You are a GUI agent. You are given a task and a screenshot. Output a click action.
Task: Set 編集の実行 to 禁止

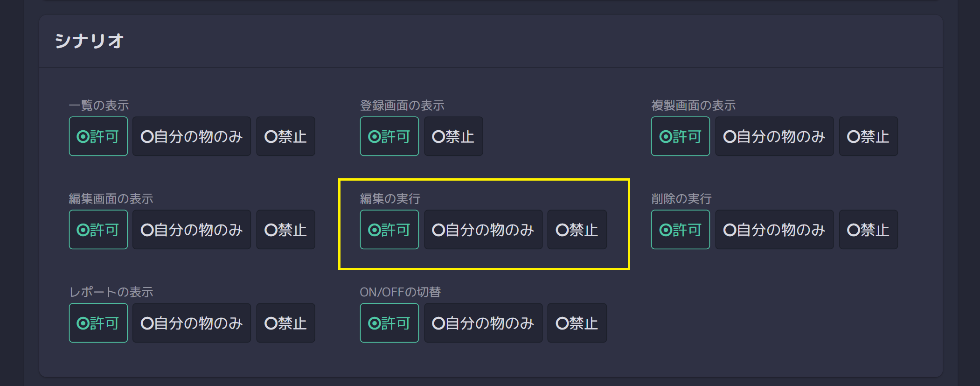(x=577, y=230)
